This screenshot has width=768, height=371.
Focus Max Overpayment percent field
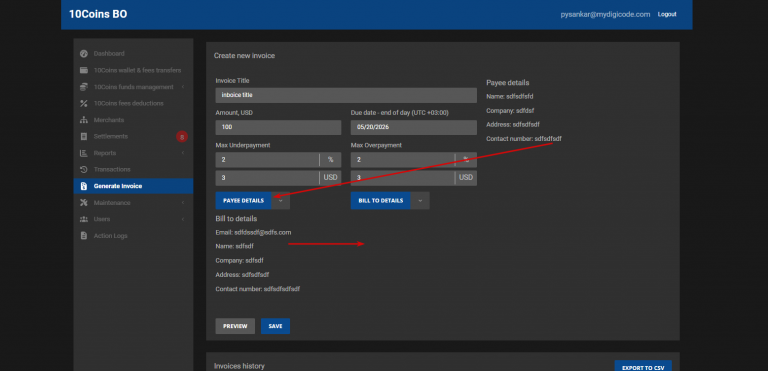point(403,160)
